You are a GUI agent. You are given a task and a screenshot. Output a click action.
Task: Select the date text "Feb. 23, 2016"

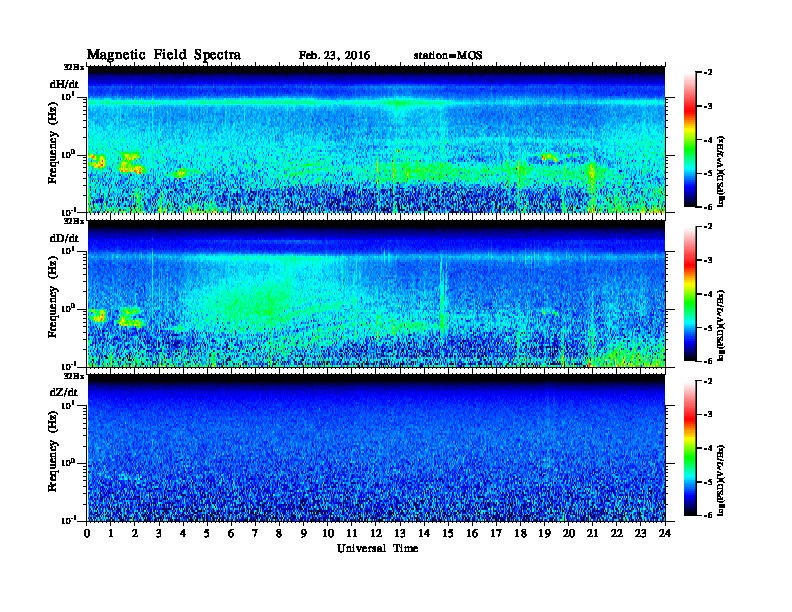334,56
